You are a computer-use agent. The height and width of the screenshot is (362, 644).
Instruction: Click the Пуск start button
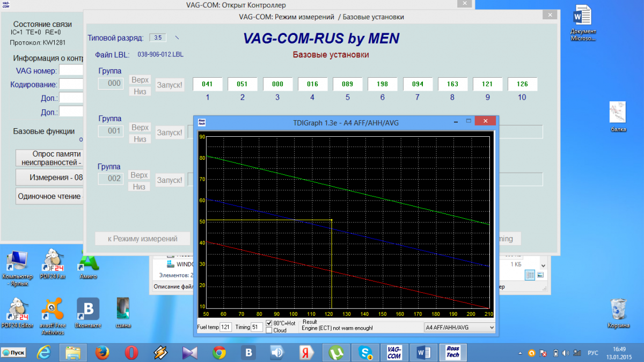(14, 352)
